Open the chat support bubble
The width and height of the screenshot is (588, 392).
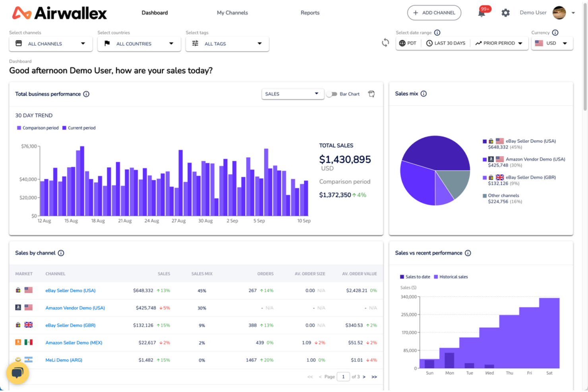click(17, 373)
